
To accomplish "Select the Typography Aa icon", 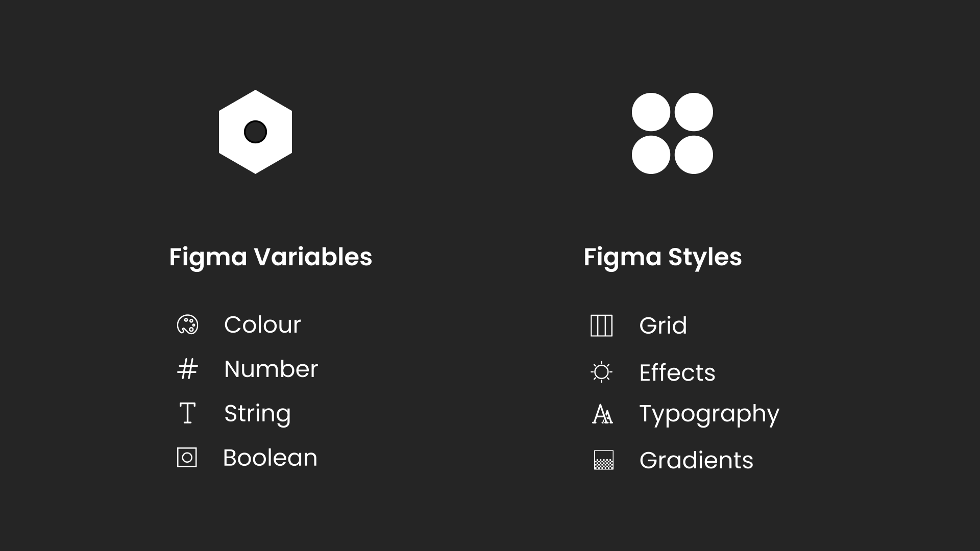I will pos(602,414).
